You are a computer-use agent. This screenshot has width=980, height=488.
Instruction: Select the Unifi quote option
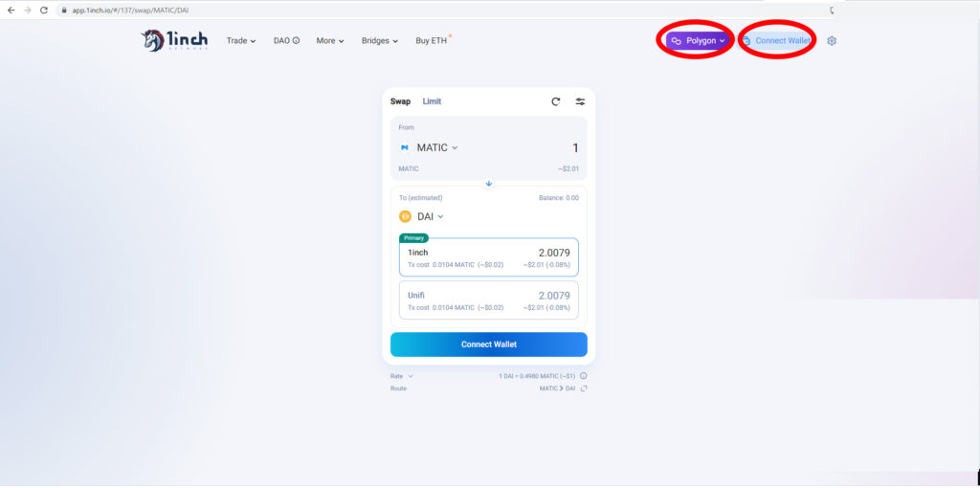coord(489,299)
